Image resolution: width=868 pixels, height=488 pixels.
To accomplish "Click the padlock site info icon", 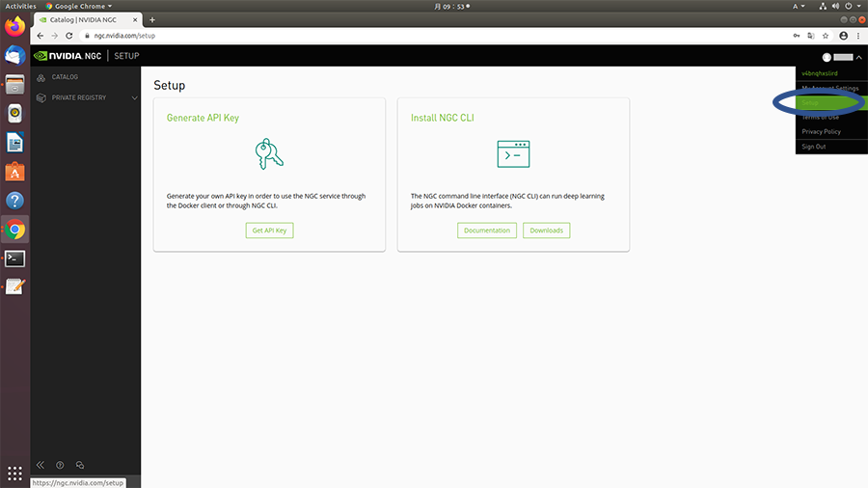I will (87, 36).
